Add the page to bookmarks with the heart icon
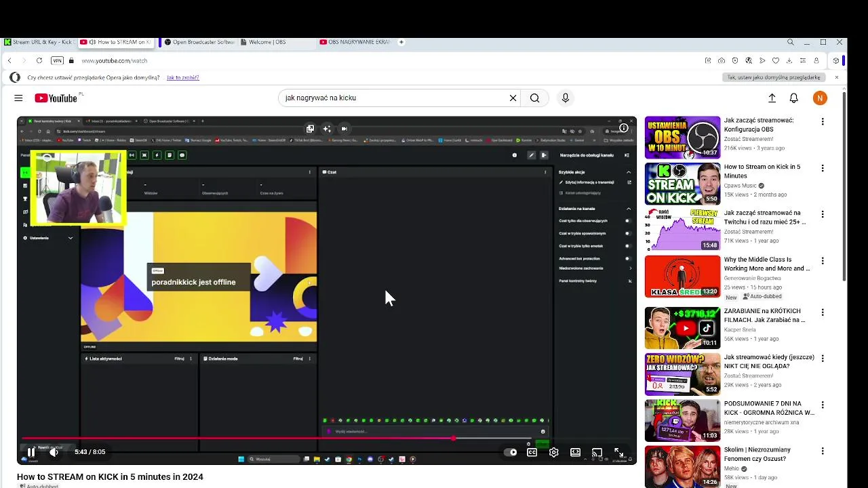 tap(776, 60)
